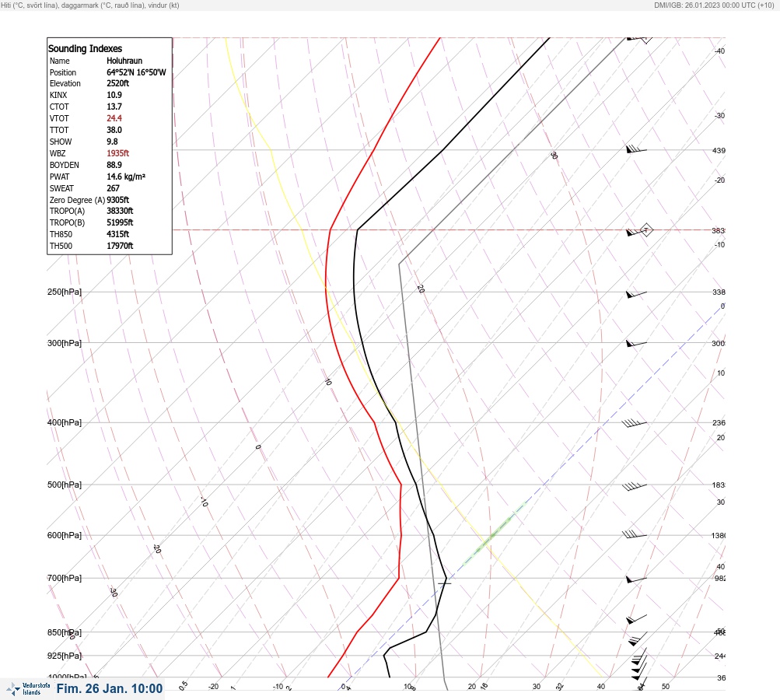The image size is (780, 700).
Task: Click the wind barb at 700 hPa
Action: [636, 579]
